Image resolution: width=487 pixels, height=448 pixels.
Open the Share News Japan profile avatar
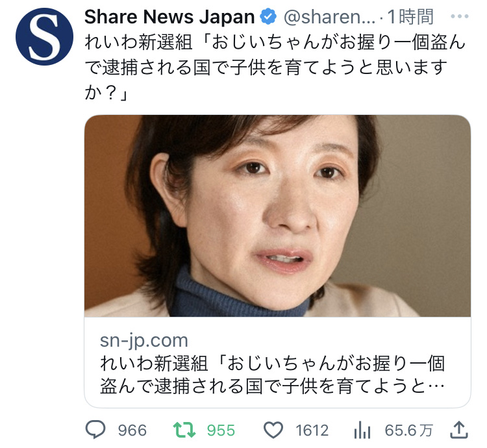tap(44, 36)
